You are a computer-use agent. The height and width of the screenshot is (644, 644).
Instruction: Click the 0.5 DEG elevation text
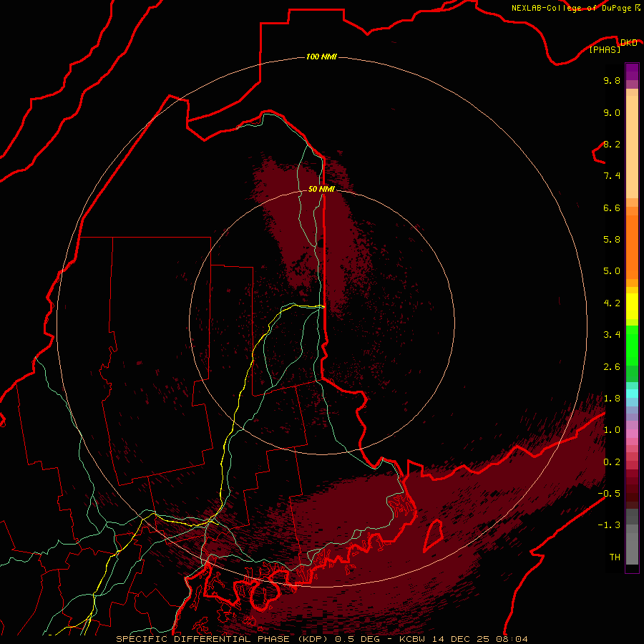[357, 639]
